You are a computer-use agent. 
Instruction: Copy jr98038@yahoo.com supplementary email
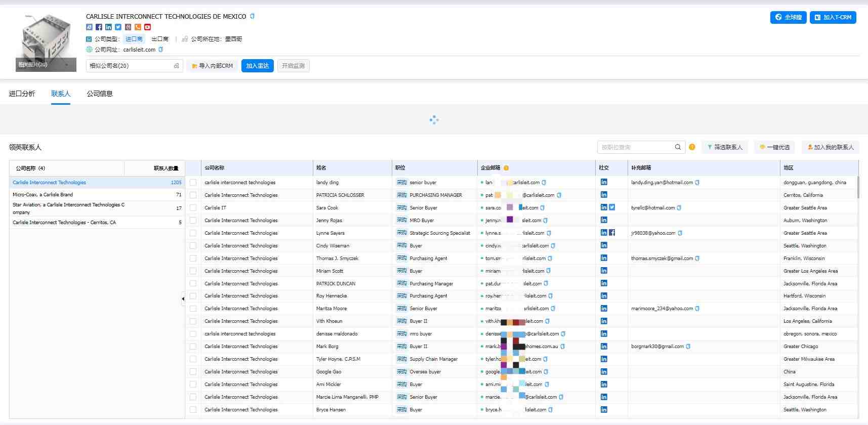coord(680,233)
